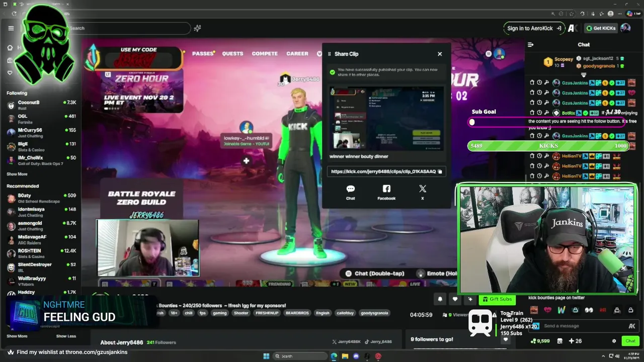The image size is (644, 362).
Task: Click the green Chat send button
Action: click(x=630, y=341)
